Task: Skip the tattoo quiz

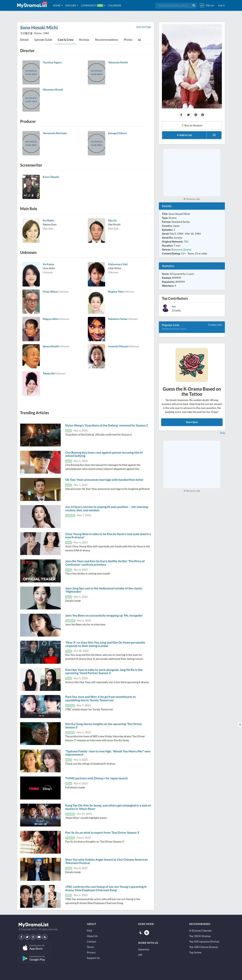Action: pyautogui.click(x=223, y=433)
